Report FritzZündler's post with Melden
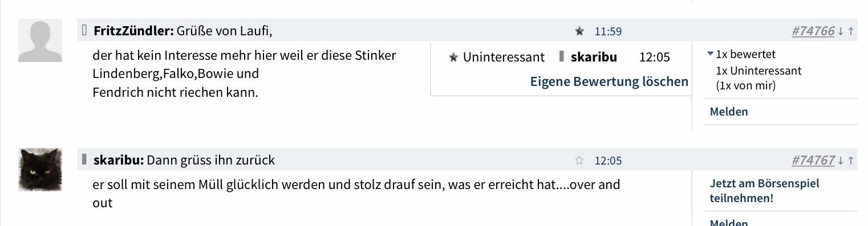Image resolution: width=868 pixels, height=226 pixels. [729, 112]
